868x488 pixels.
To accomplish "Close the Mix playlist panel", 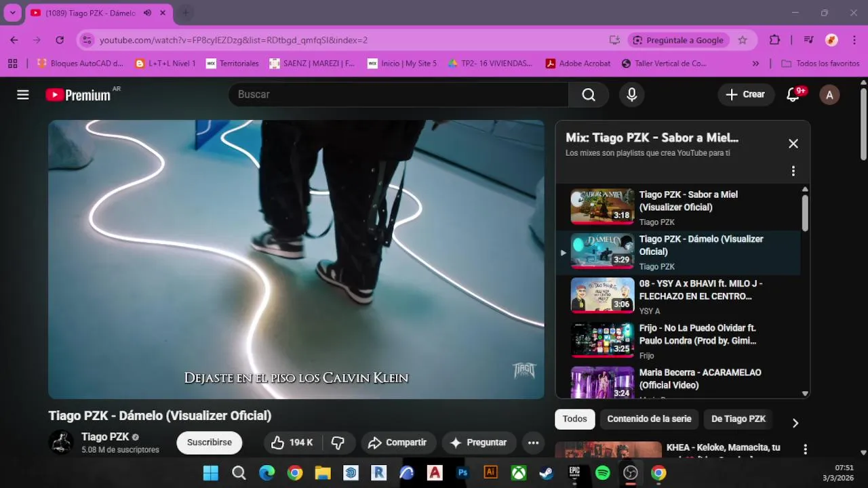I will click(x=793, y=144).
